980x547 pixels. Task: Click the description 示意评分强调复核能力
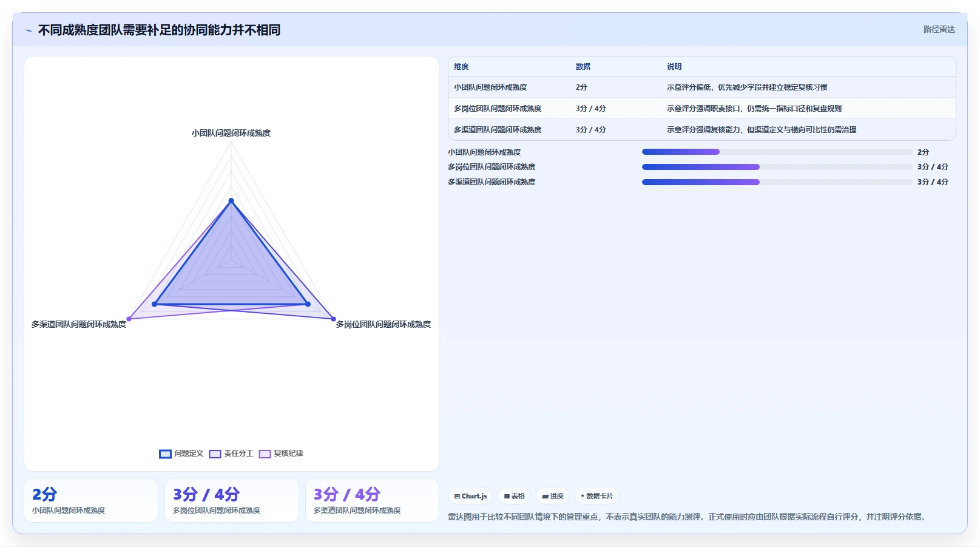pos(762,130)
